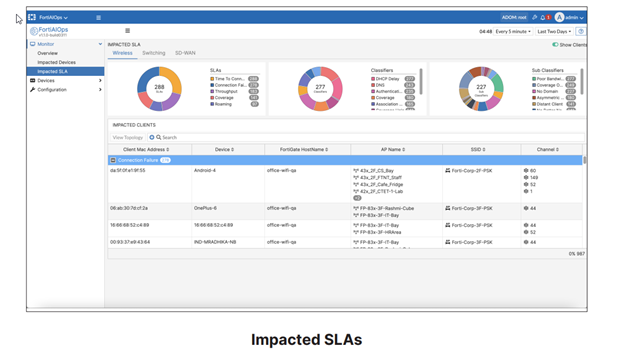This screenshot has width=624, height=361.
Task: Click the search filter plus icon
Action: 152,137
